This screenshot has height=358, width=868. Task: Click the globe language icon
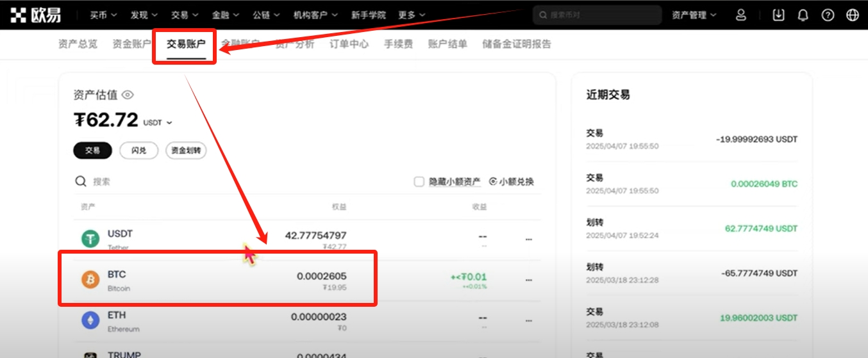pos(853,15)
